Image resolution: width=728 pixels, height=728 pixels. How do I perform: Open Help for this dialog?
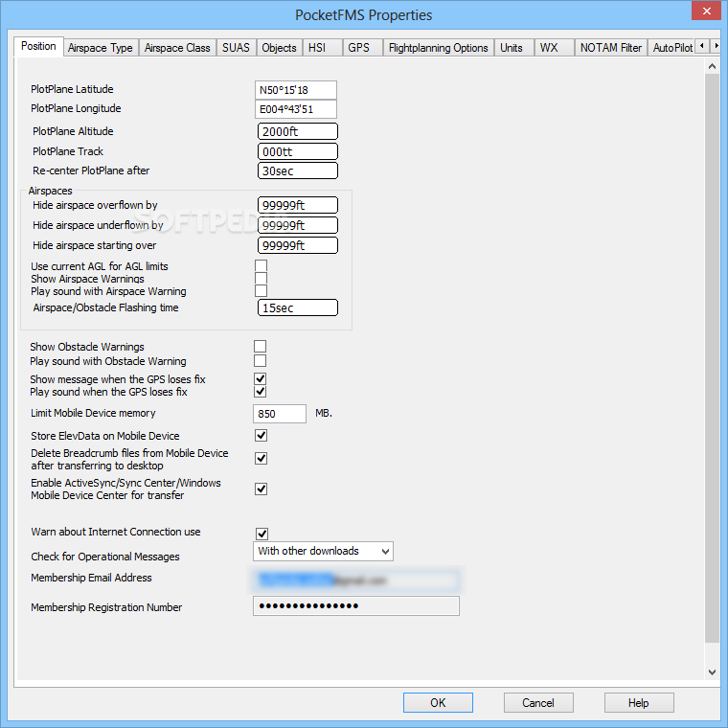click(x=639, y=702)
